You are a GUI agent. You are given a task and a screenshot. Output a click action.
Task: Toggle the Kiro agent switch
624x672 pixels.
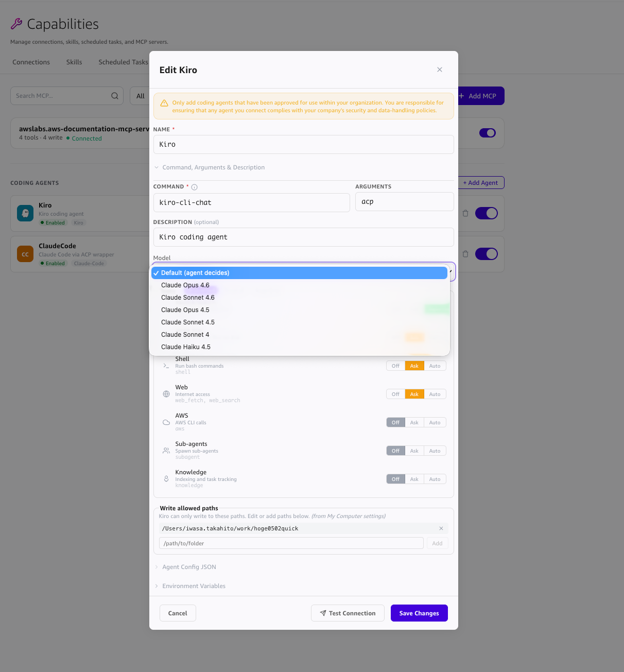487,213
